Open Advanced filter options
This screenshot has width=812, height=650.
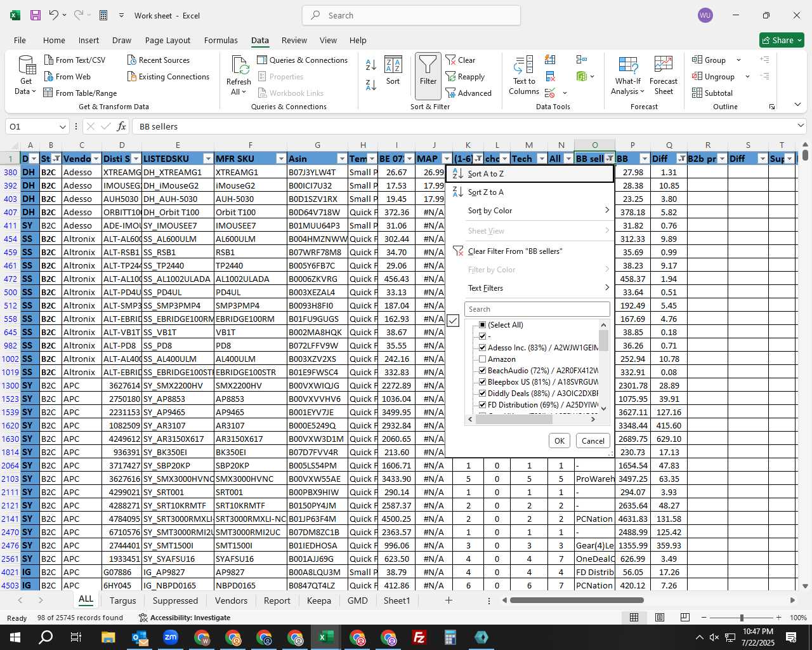pos(468,93)
